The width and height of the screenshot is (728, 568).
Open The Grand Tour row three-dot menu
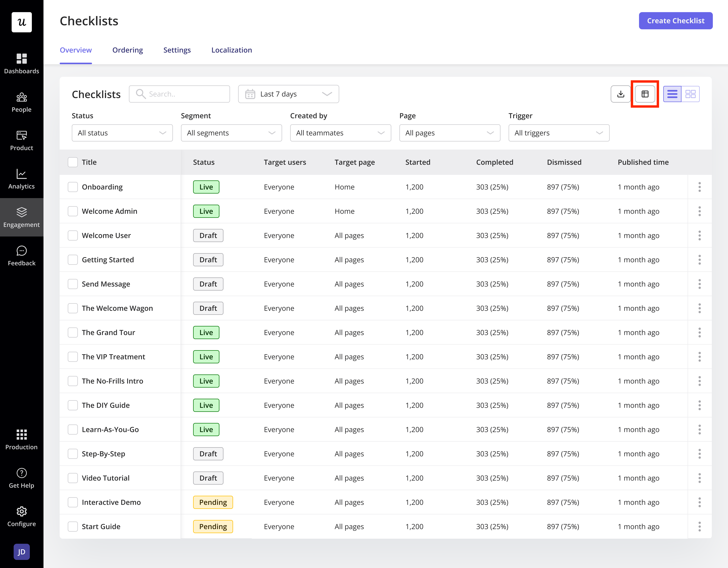(700, 333)
